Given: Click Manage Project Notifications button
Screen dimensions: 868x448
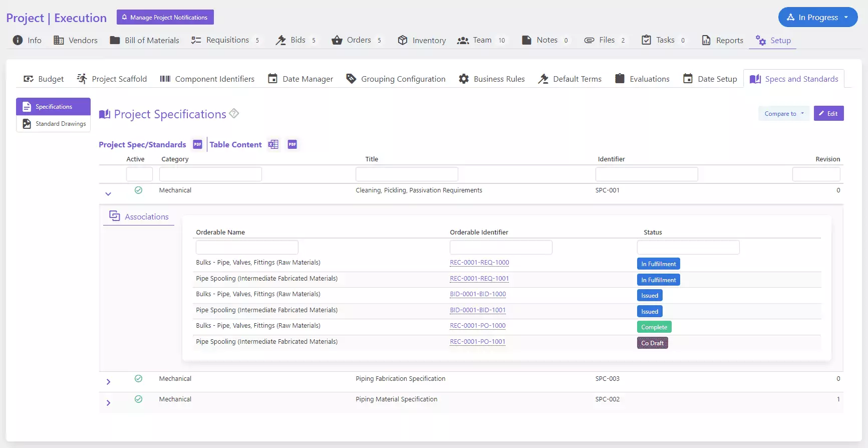Looking at the screenshot, I should pos(165,17).
